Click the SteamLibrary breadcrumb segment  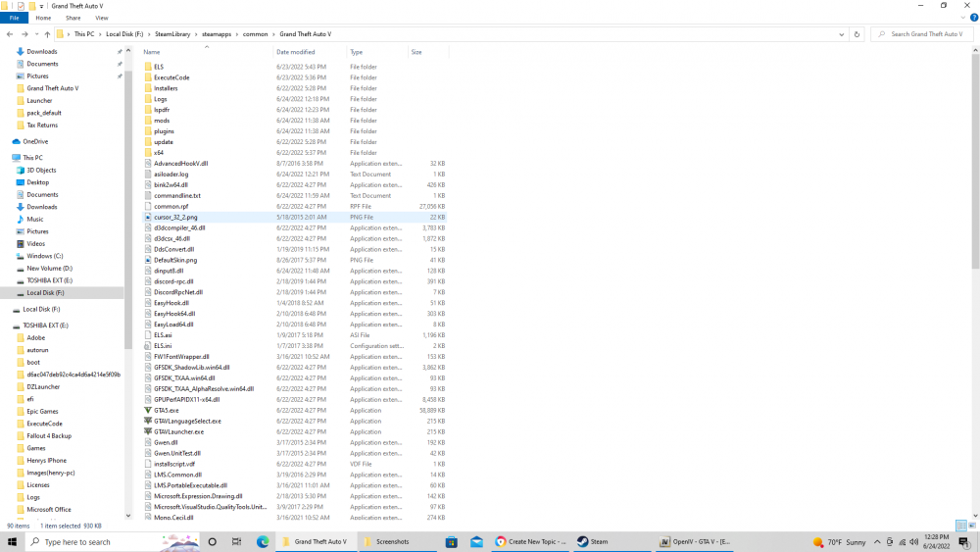[172, 34]
